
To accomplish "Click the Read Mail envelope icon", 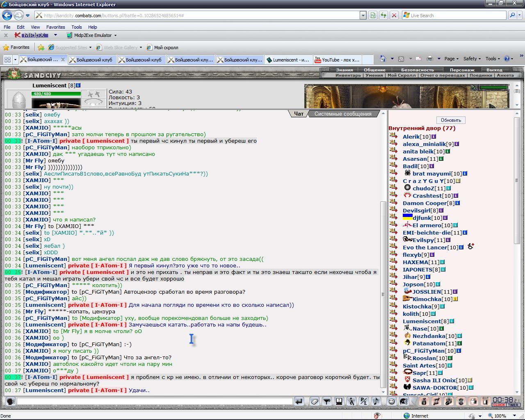I will pos(418,59).
